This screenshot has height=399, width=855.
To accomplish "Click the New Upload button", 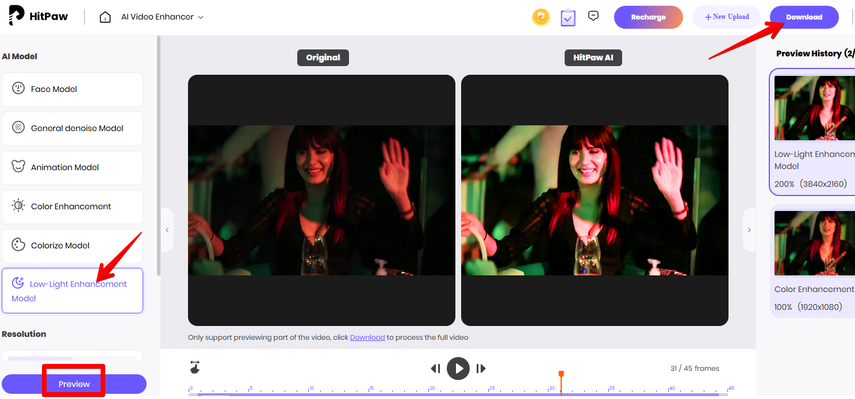I will 727,17.
